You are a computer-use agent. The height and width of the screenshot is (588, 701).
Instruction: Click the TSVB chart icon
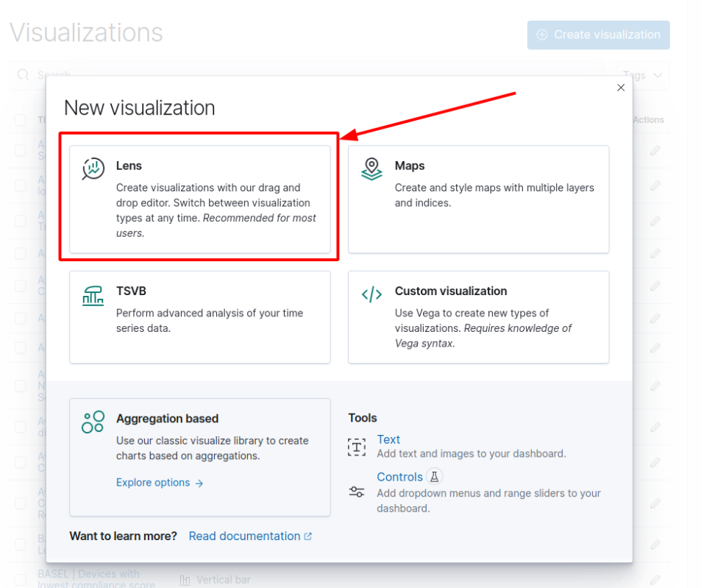tap(93, 294)
